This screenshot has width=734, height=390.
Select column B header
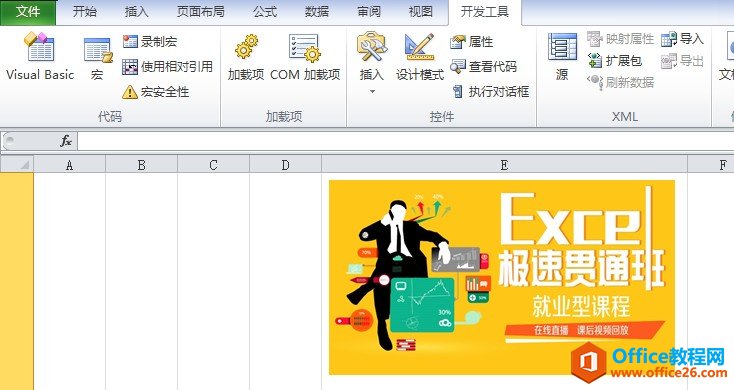141,165
